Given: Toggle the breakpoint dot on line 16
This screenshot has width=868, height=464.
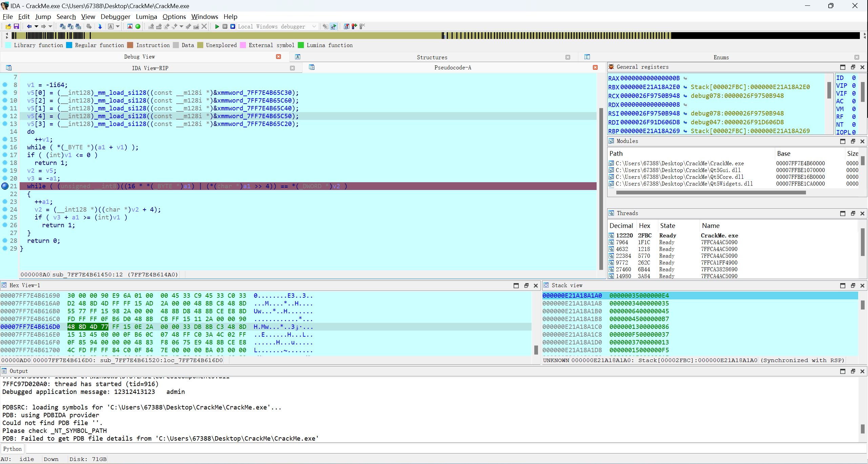Looking at the screenshot, I should point(5,147).
